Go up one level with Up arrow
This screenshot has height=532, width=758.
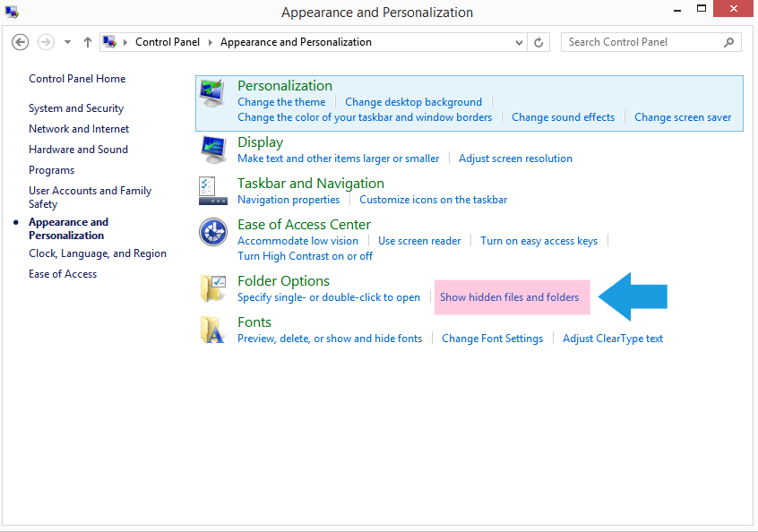point(88,42)
